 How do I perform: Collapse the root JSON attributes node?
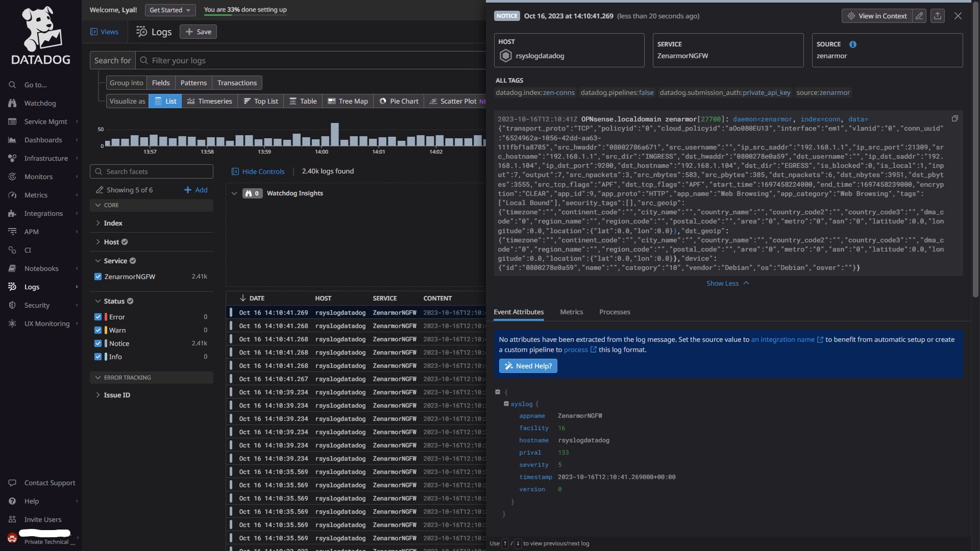(x=498, y=392)
